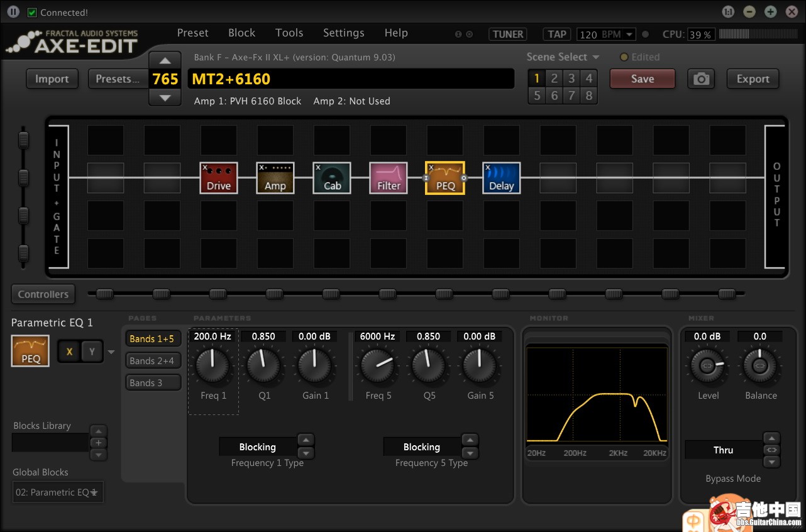Click the pause icon in title bar

13,12
